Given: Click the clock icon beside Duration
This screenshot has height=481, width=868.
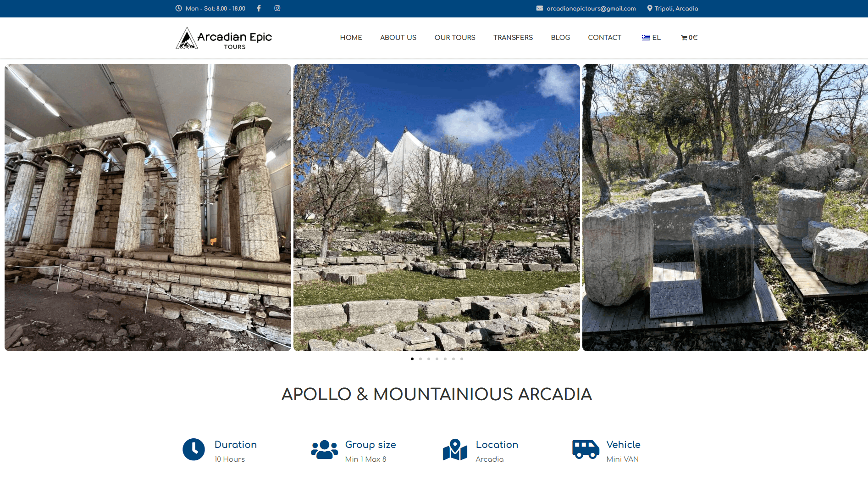Looking at the screenshot, I should point(194,449).
